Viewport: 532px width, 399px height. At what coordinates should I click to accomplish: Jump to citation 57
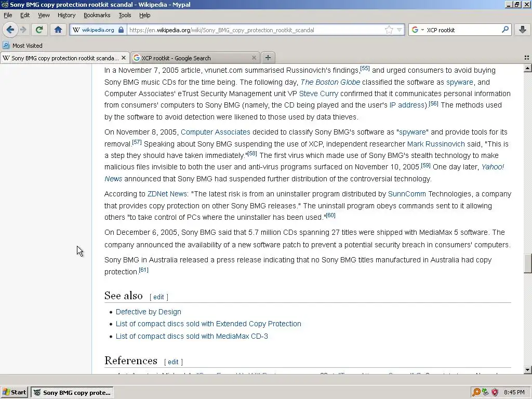coord(137,142)
